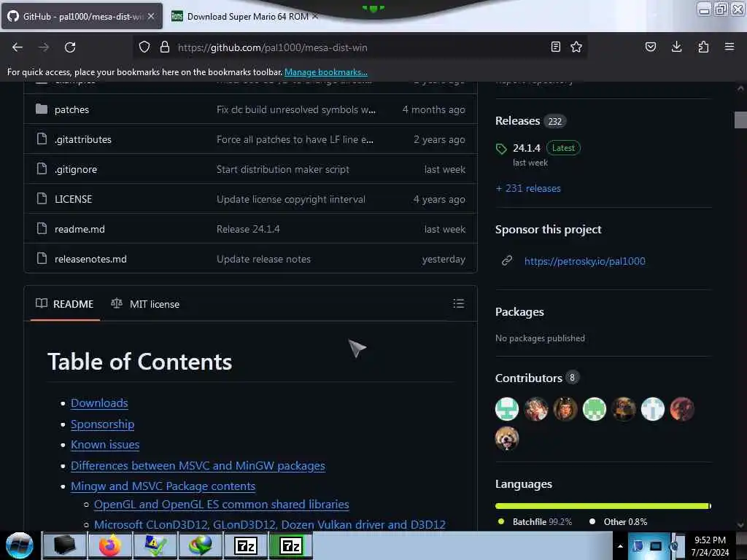Click the page vertical scrollbar thumb
747x560 pixels.
(x=740, y=120)
